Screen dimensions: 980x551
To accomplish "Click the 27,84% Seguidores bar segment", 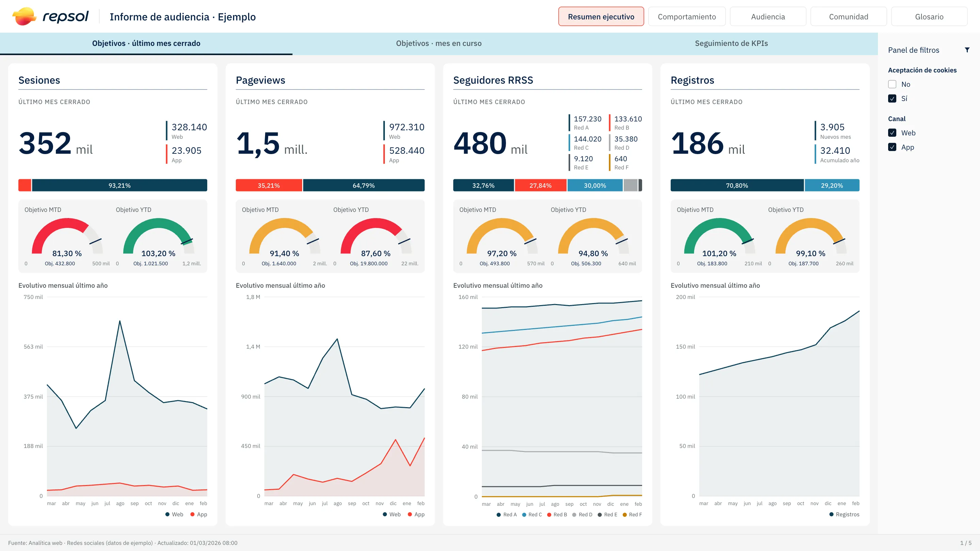I will pyautogui.click(x=540, y=185).
